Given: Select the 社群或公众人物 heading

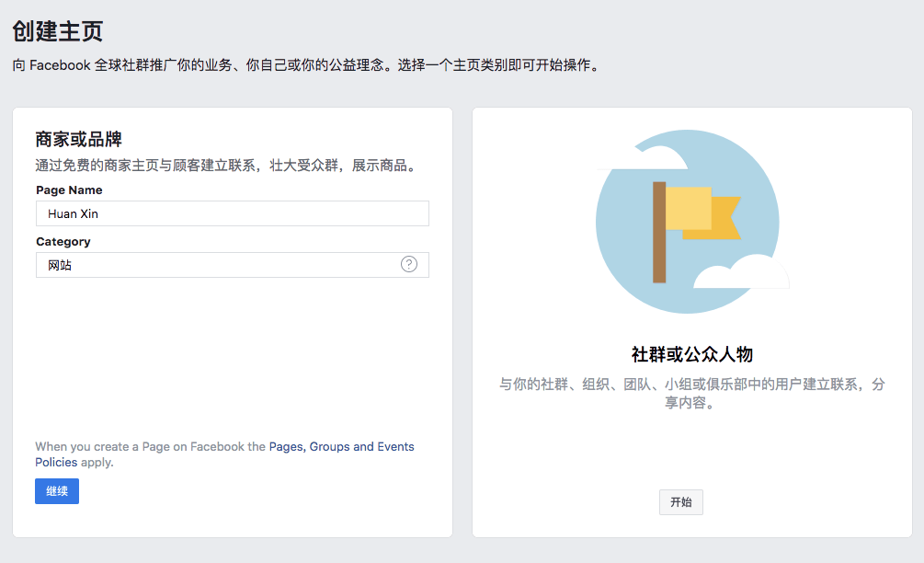Looking at the screenshot, I should pyautogui.click(x=691, y=354).
